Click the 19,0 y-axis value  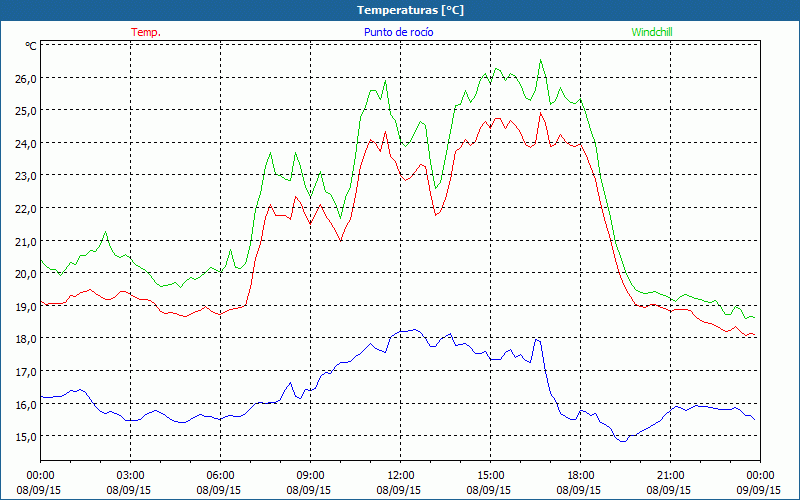[27, 306]
